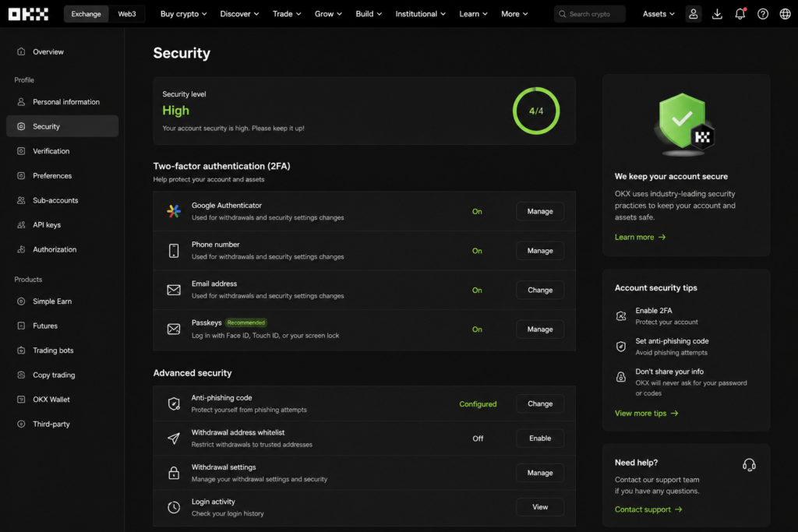Click the Search crypto field
Screen dimensions: 798x532
click(x=589, y=14)
